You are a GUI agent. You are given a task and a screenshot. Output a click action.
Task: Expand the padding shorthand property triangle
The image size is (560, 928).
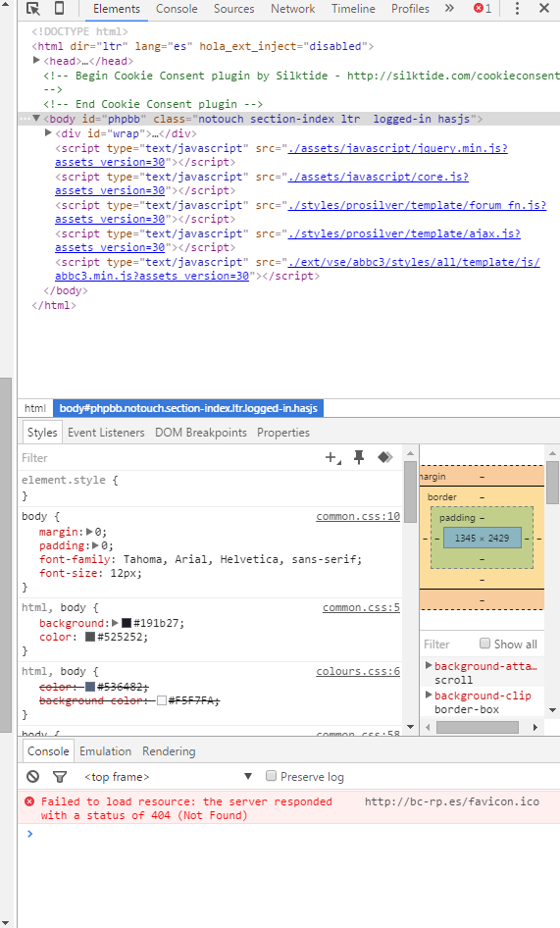(95, 545)
